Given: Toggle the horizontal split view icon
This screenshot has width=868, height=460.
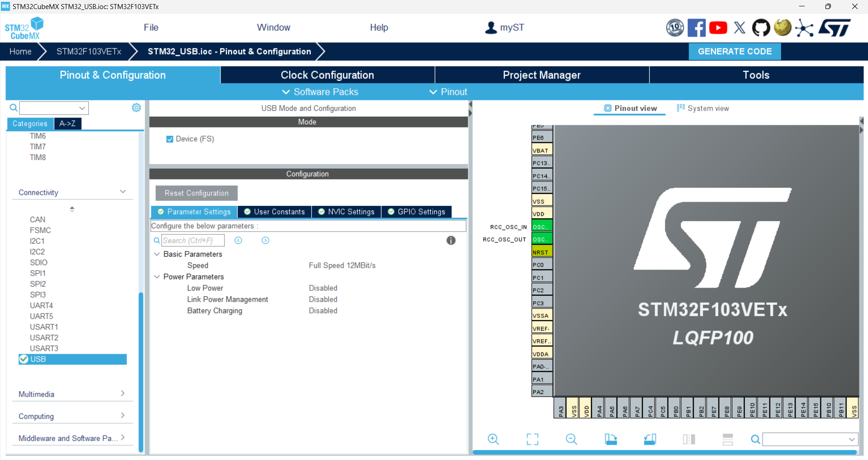Looking at the screenshot, I should [x=728, y=439].
